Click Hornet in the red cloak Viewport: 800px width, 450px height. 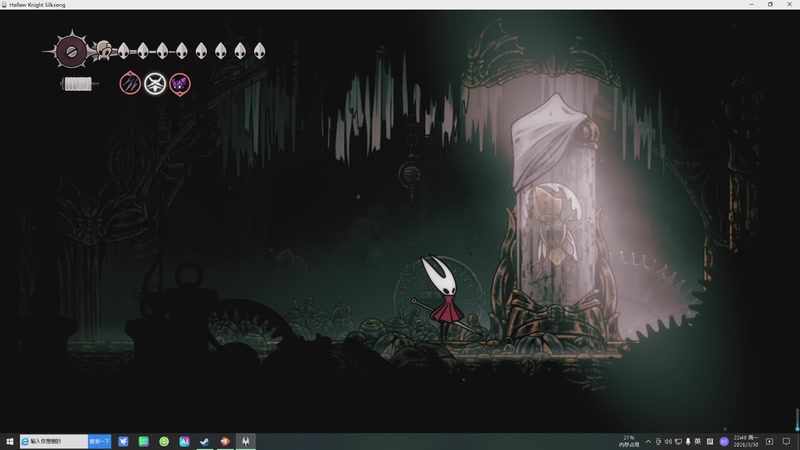tap(443, 298)
